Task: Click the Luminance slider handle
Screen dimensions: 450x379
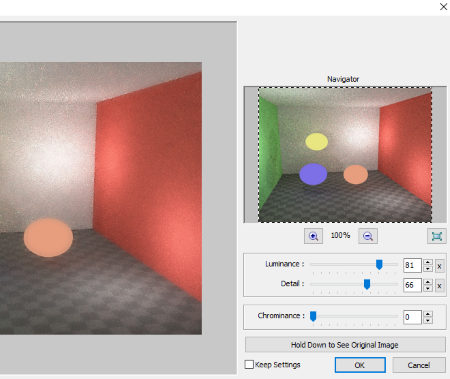Action: click(x=379, y=265)
